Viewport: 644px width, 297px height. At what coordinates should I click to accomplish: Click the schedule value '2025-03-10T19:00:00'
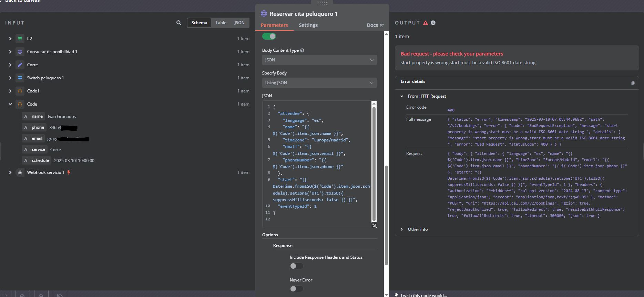tap(74, 161)
